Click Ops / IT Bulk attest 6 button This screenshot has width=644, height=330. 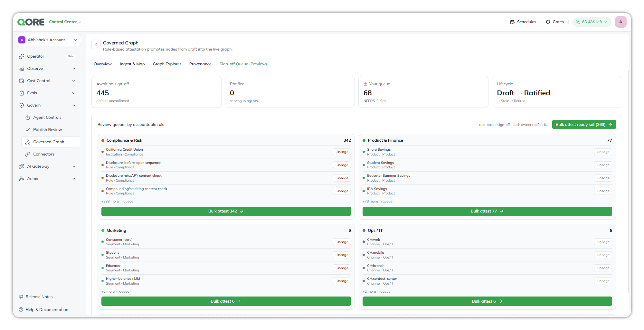point(487,301)
